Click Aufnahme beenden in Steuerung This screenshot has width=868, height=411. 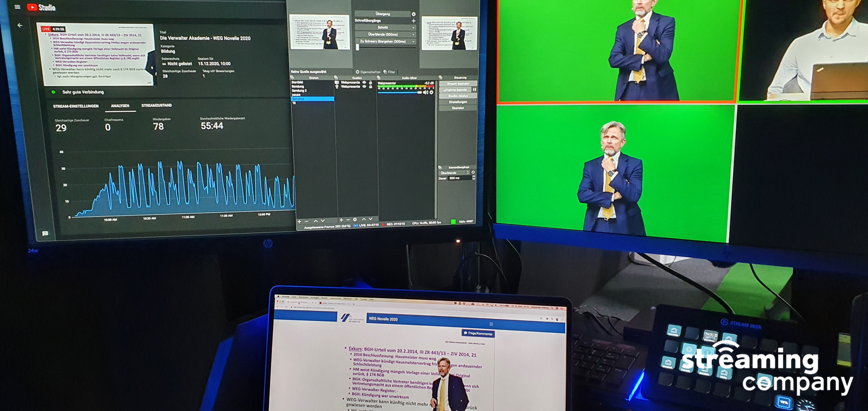point(455,90)
